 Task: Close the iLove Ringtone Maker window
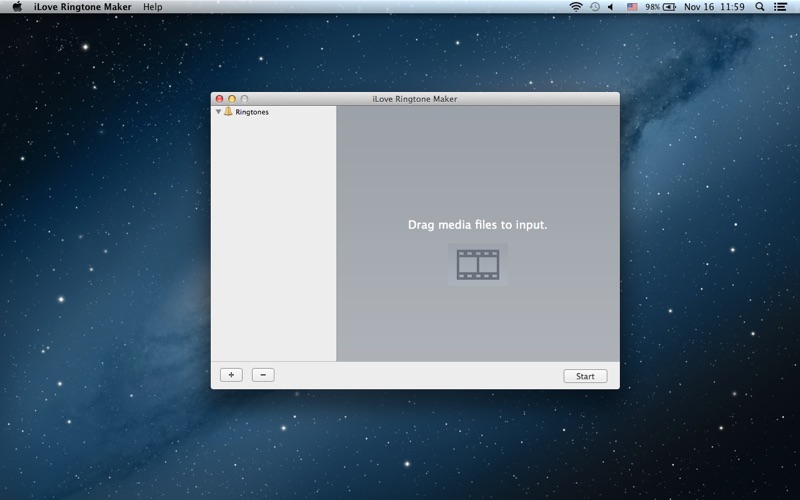pyautogui.click(x=219, y=99)
